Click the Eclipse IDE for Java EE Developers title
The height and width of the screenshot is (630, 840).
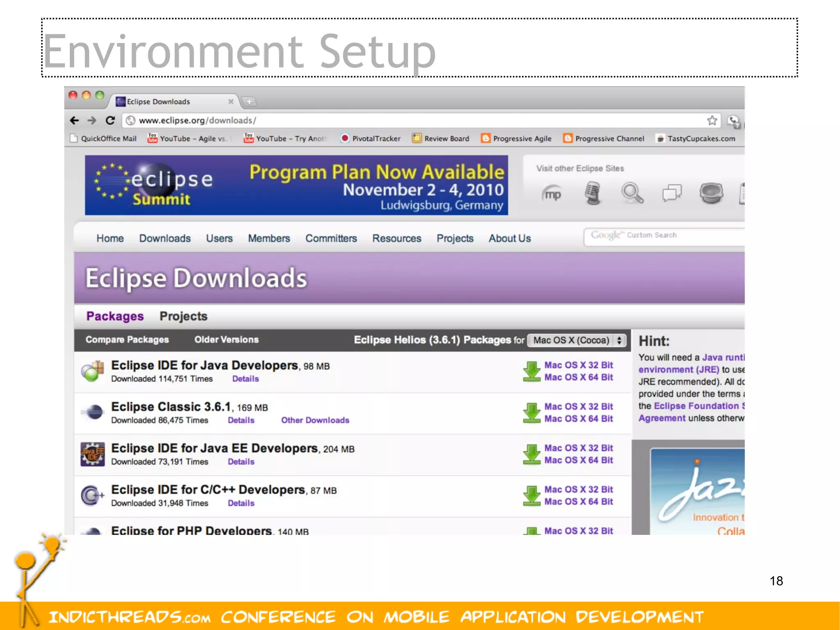coord(215,448)
